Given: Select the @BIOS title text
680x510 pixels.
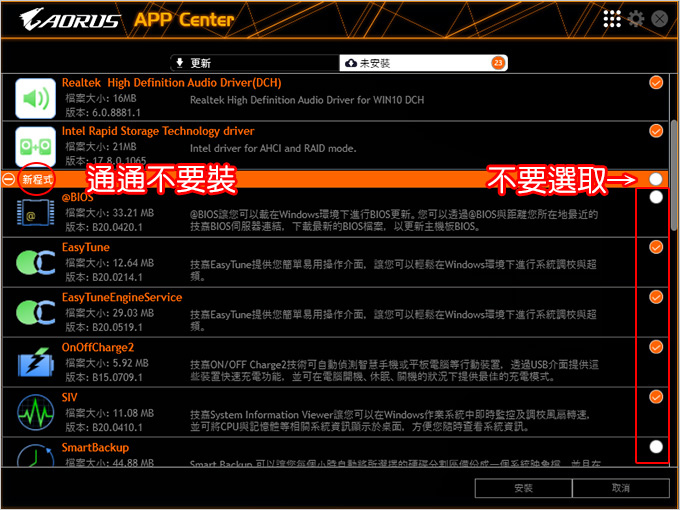Looking at the screenshot, I should click(77, 197).
